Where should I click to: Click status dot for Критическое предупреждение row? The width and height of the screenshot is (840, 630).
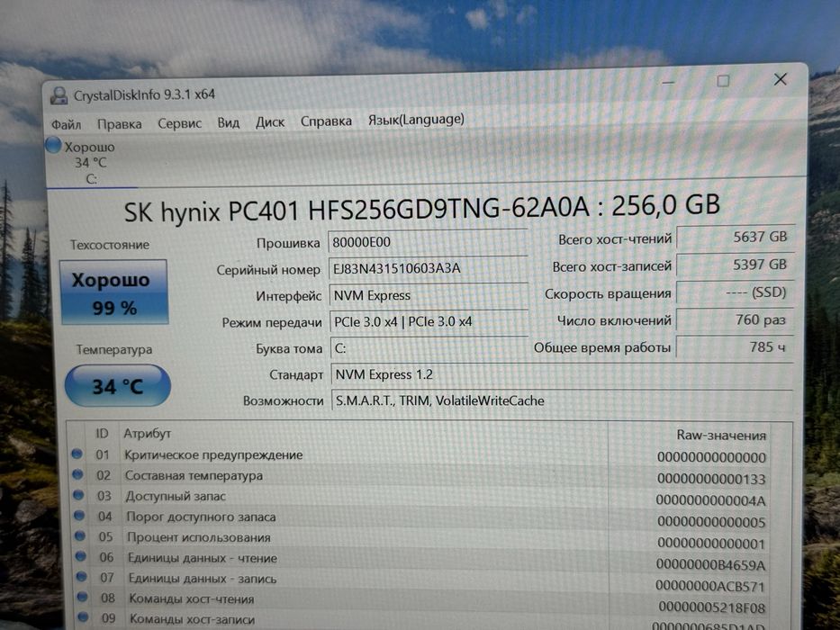[77, 454]
